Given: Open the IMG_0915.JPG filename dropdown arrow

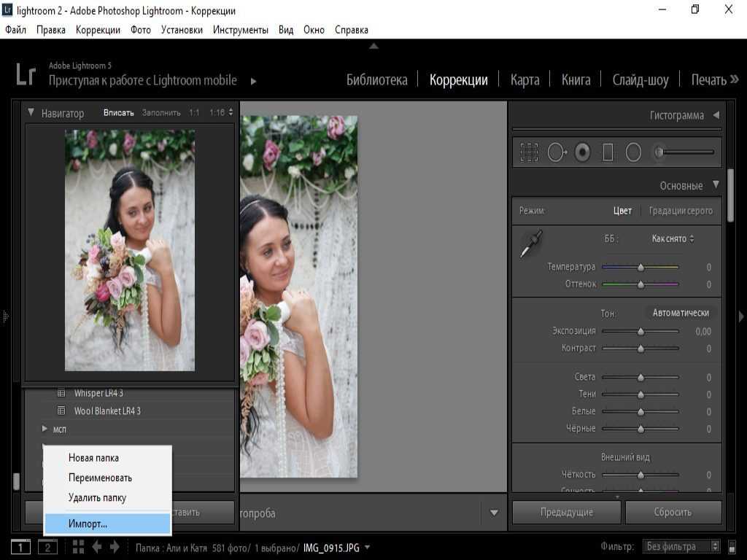Looking at the screenshot, I should click(367, 548).
